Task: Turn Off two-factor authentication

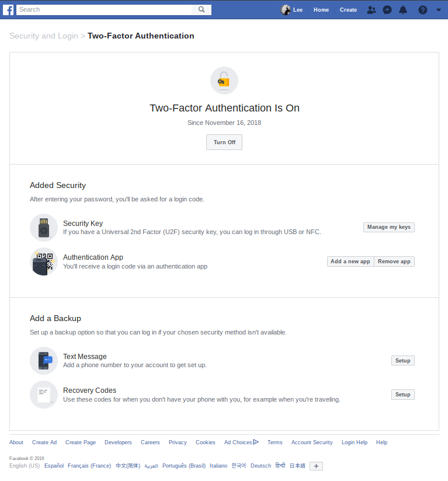Action: pyautogui.click(x=224, y=142)
